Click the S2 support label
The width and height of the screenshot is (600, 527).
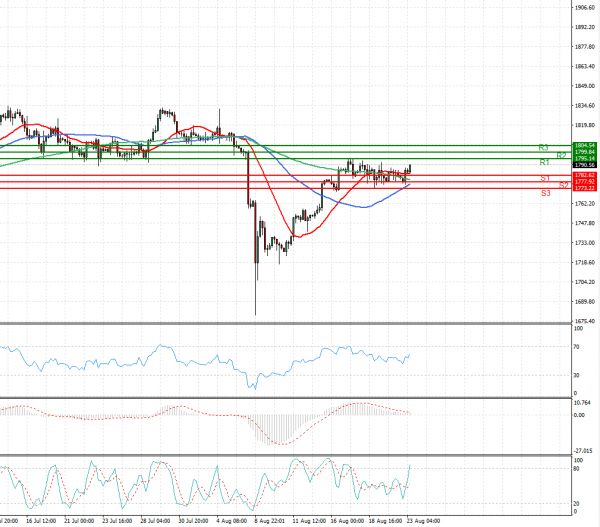564,185
